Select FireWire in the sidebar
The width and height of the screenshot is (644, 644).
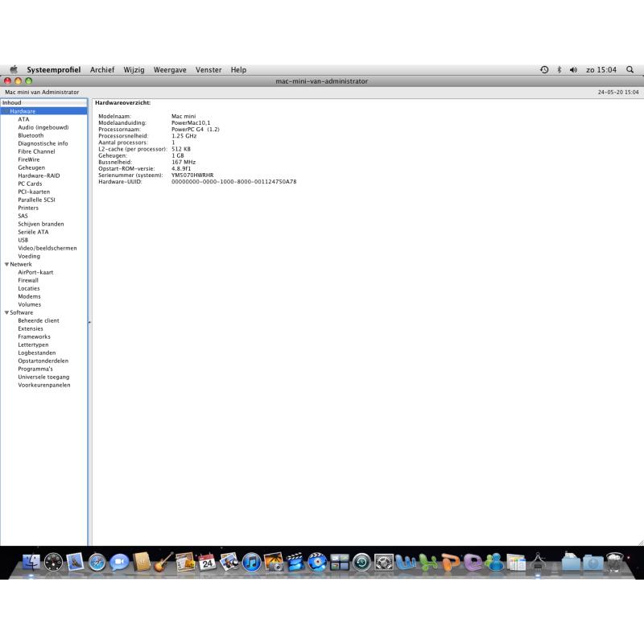click(x=29, y=159)
